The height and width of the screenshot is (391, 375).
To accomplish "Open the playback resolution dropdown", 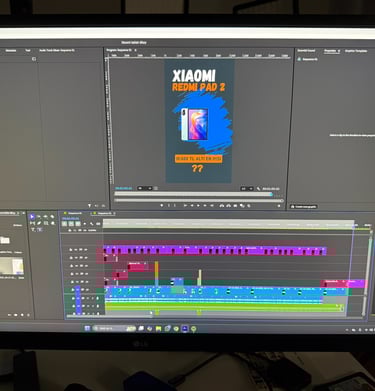I will [247, 189].
